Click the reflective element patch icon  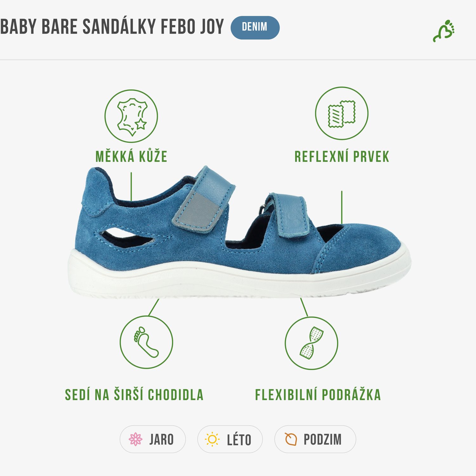coord(342,113)
